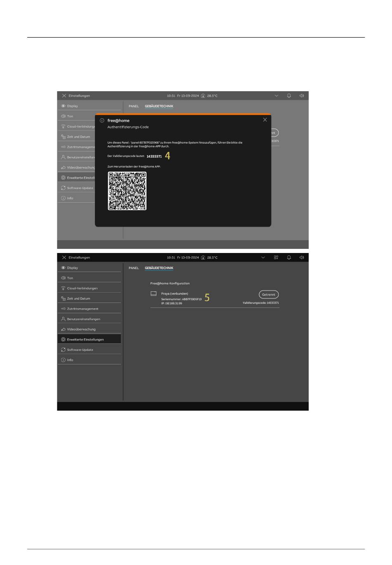Expand the header chevron in the dialog screenshot
The width and height of the screenshot is (392, 565).
tap(276, 96)
